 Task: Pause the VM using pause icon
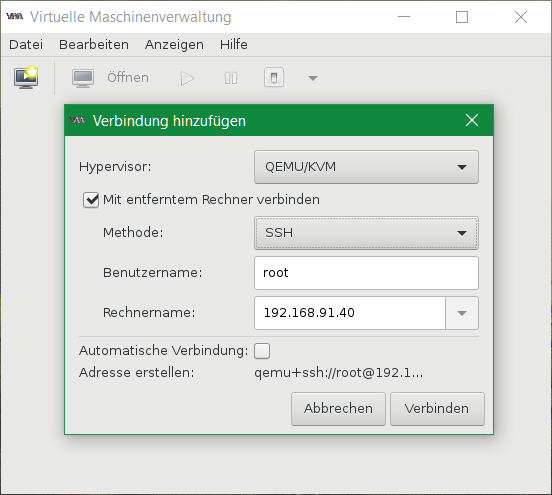[x=231, y=78]
